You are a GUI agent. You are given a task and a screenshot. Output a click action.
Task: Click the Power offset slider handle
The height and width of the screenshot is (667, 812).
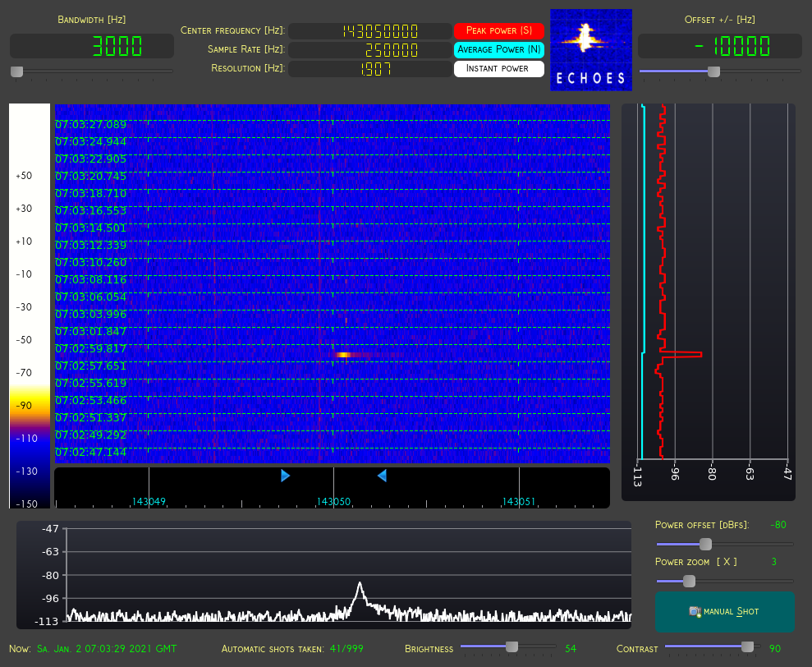coord(704,544)
